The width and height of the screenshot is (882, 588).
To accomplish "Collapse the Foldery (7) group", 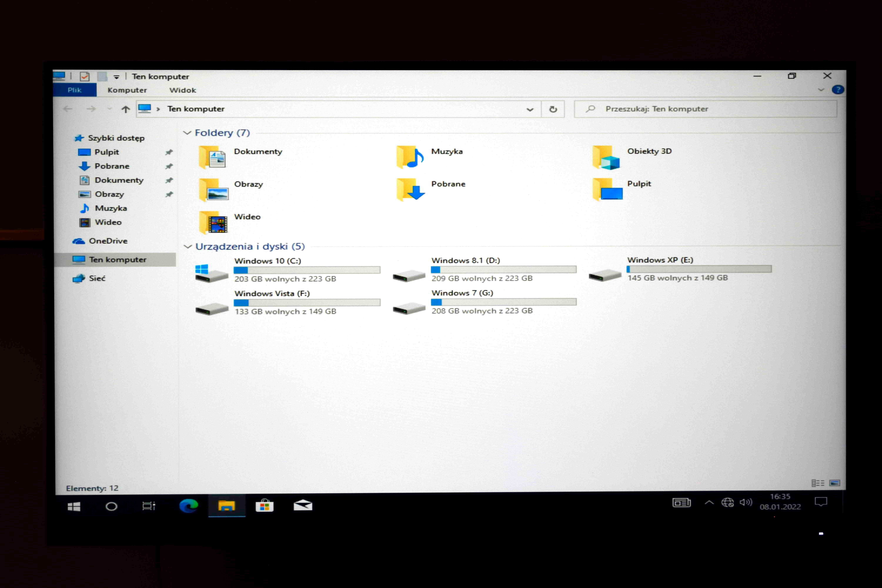I will (187, 133).
